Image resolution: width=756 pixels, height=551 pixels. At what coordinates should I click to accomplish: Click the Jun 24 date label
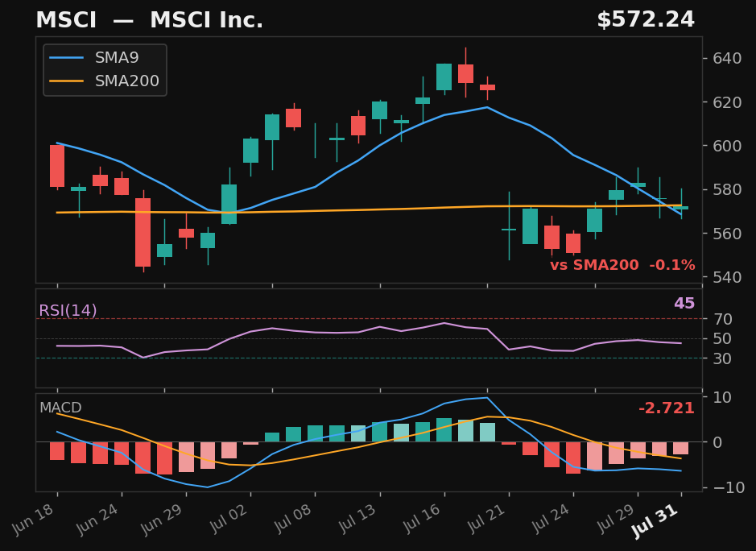coord(98,519)
